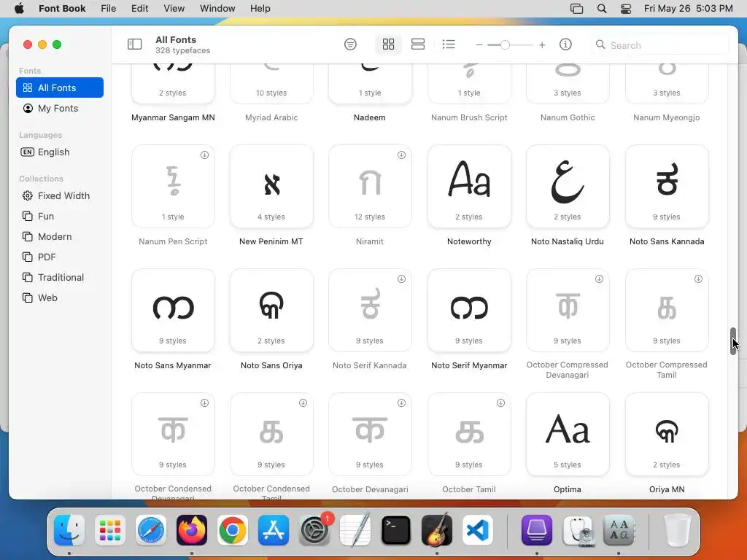Click the Nanum Gothic font name
The width and height of the screenshot is (747, 560).
click(568, 117)
